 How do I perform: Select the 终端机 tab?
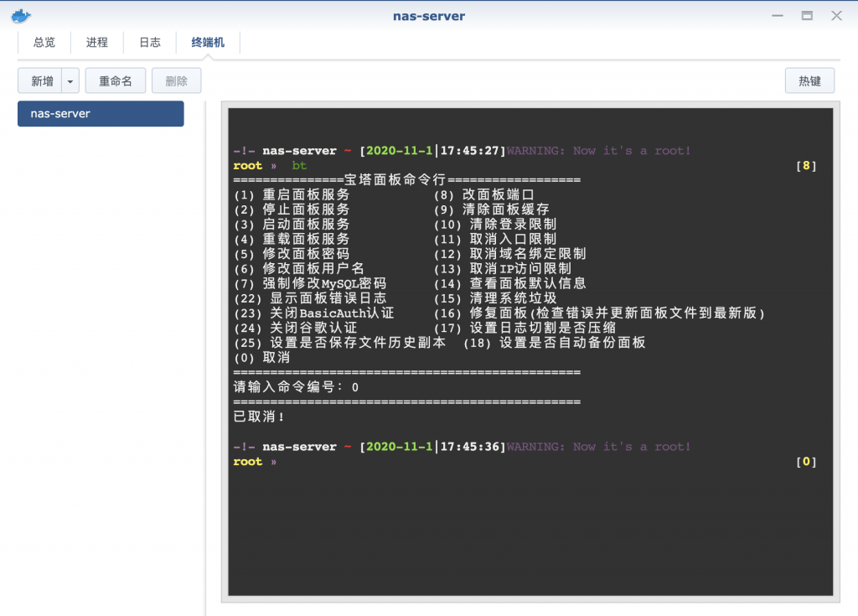(x=208, y=43)
